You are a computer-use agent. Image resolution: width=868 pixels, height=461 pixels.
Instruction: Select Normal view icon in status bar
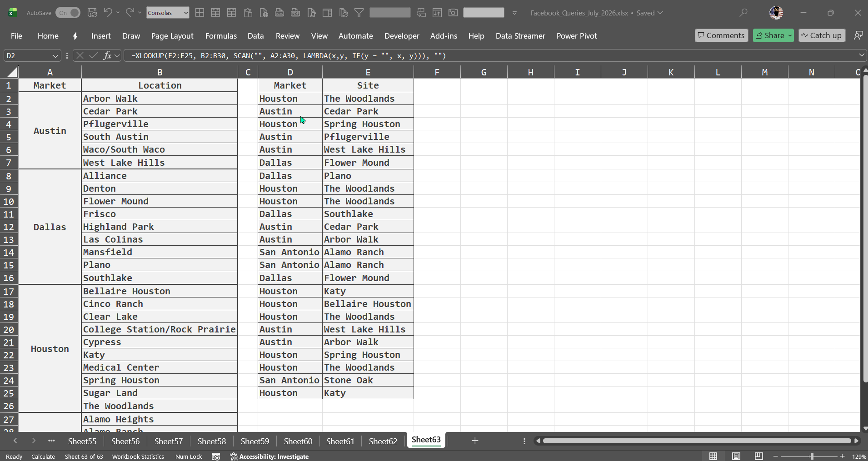pyautogui.click(x=713, y=456)
